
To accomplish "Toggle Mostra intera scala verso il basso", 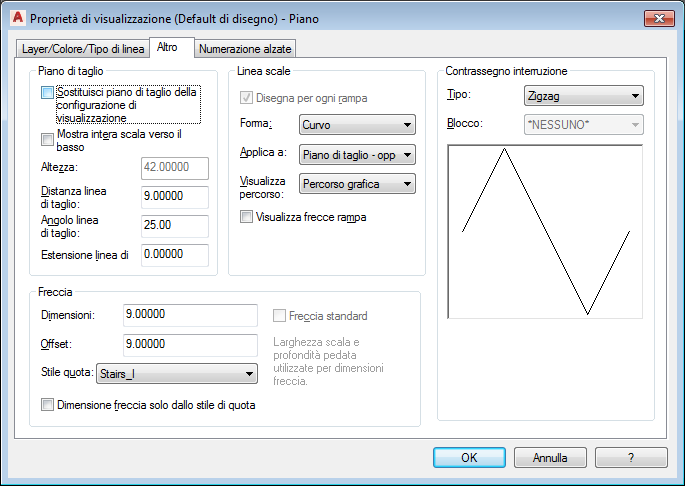I will pyautogui.click(x=47, y=139).
